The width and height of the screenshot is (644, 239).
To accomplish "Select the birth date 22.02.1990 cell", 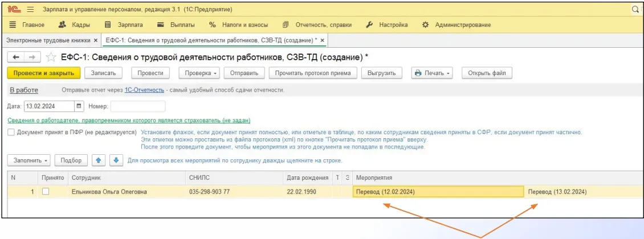I will tap(308, 192).
